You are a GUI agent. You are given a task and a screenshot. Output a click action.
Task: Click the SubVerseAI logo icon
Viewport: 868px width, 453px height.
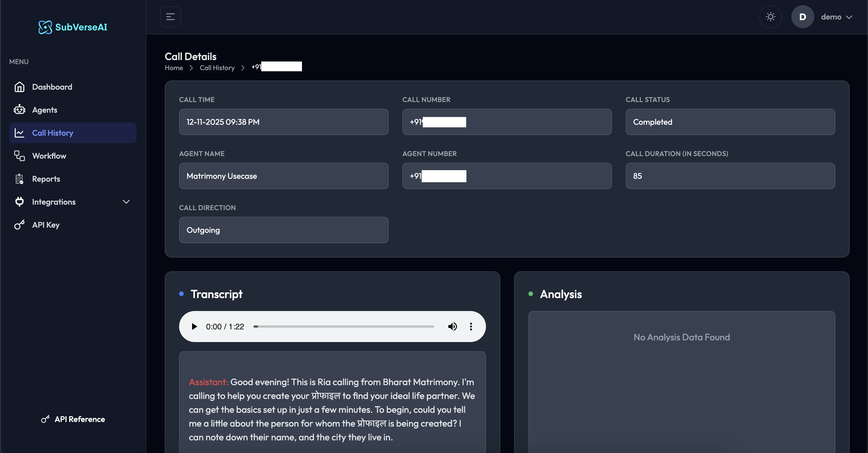pos(45,27)
